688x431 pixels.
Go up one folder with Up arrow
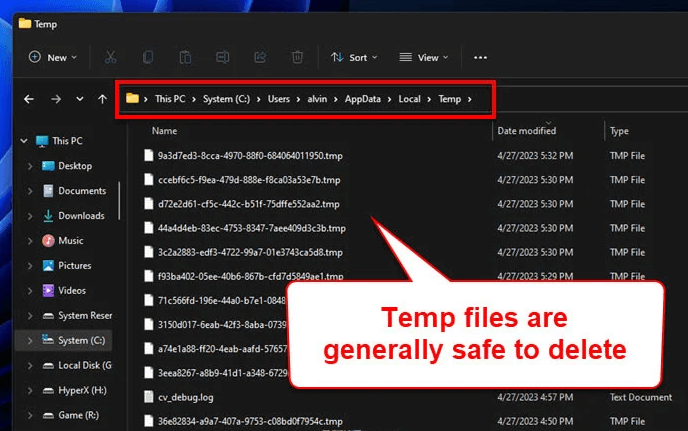[x=102, y=99]
